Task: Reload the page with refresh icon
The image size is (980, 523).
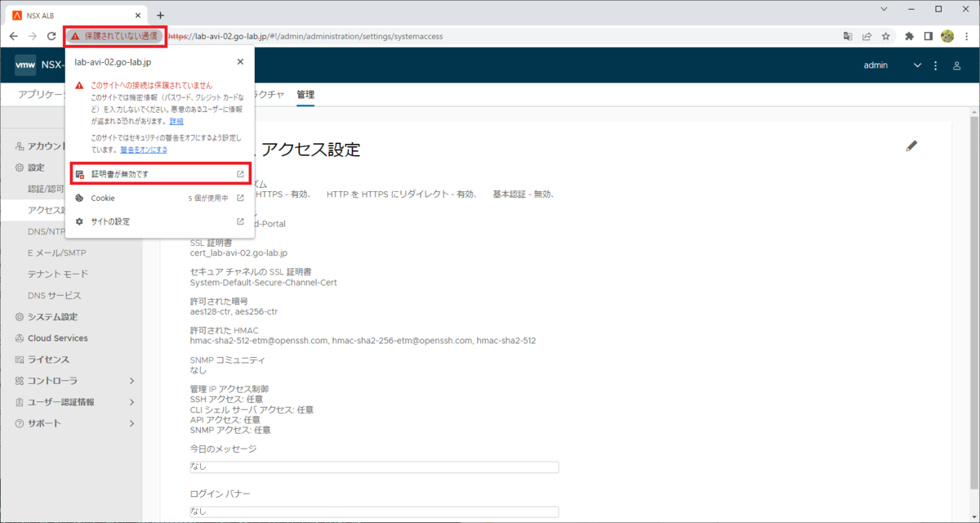Action: [51, 36]
